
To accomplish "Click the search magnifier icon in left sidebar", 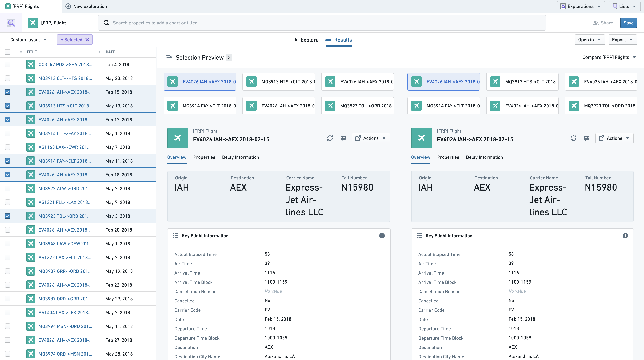I will (11, 23).
